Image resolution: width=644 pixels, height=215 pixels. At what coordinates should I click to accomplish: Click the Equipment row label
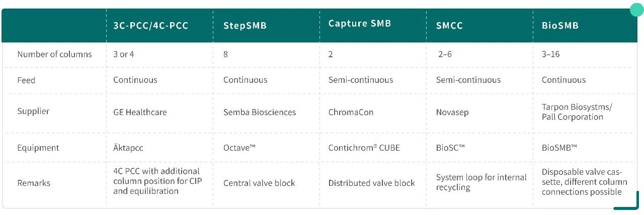tap(38, 148)
